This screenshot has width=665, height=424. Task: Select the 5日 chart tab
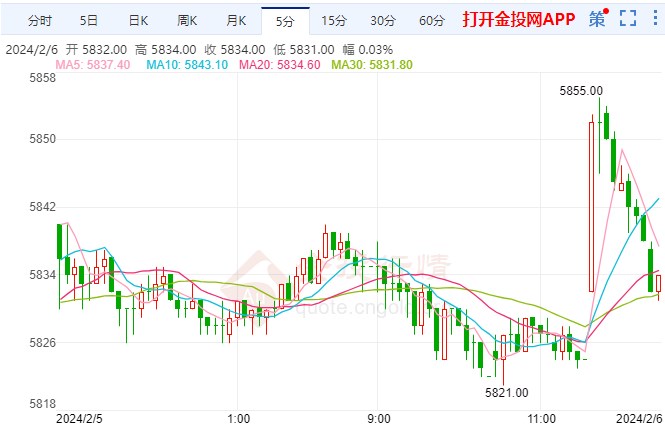[x=89, y=20]
